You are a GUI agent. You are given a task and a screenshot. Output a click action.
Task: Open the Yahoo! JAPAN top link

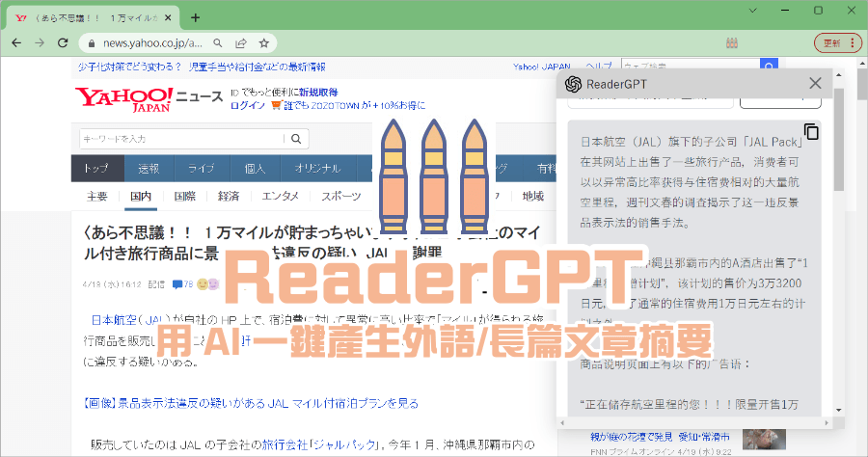pos(541,67)
